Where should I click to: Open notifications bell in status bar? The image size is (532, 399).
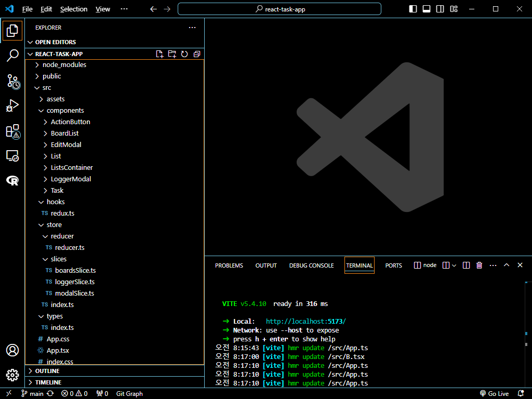pyautogui.click(x=521, y=394)
